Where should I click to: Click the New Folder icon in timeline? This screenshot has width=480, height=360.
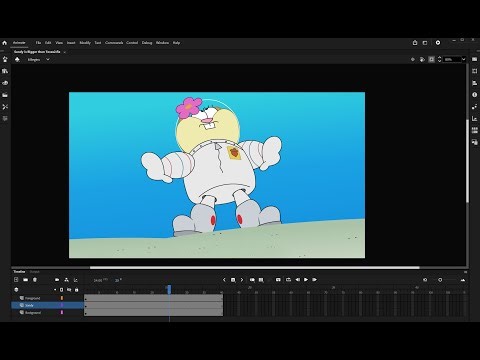point(25,280)
